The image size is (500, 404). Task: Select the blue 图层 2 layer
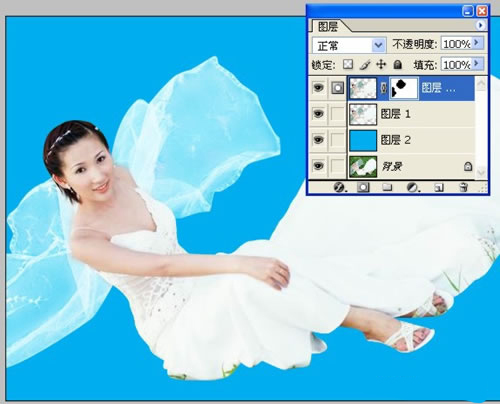point(411,140)
